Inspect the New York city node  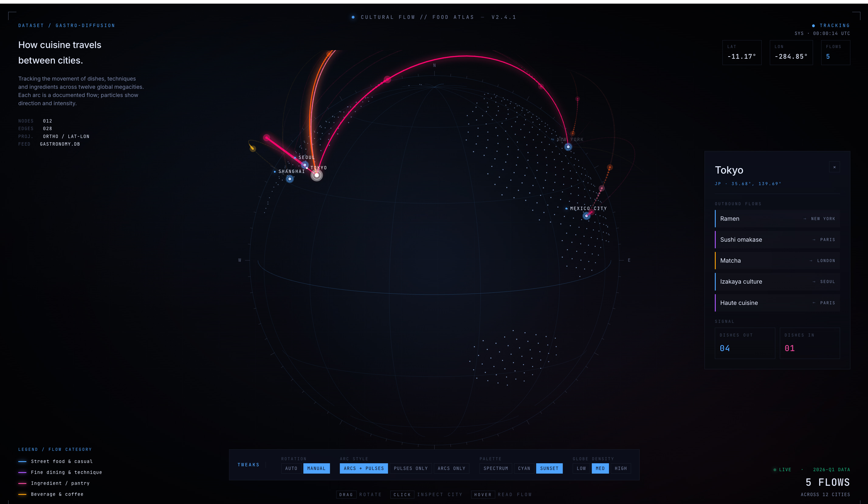click(568, 147)
